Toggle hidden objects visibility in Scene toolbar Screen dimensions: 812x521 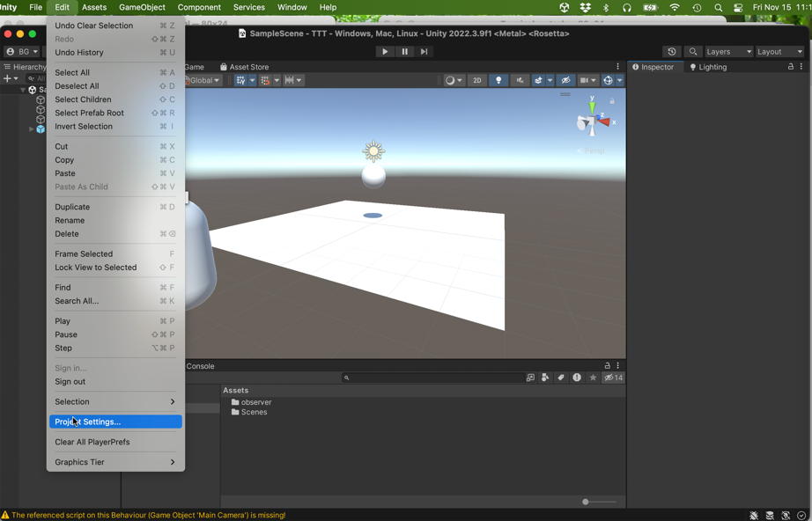[565, 80]
